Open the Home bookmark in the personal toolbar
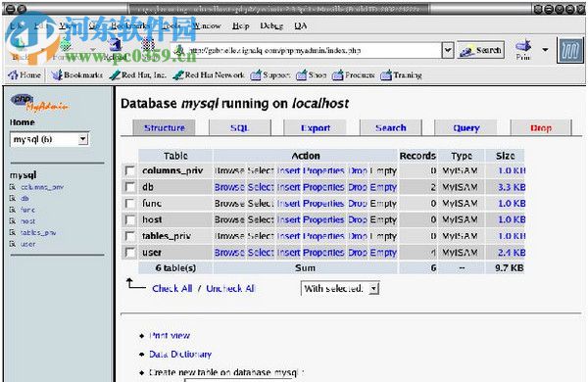 (24, 75)
